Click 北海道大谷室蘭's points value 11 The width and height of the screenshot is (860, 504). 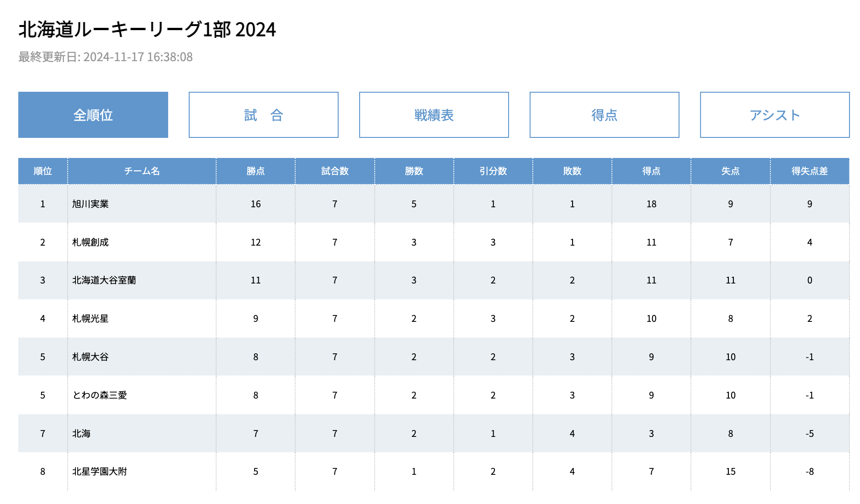coord(256,280)
